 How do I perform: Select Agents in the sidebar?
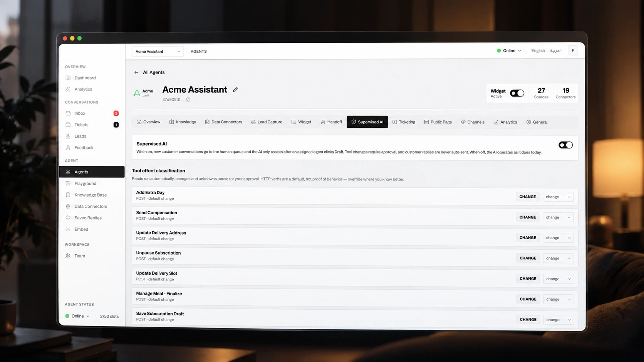coord(92,172)
